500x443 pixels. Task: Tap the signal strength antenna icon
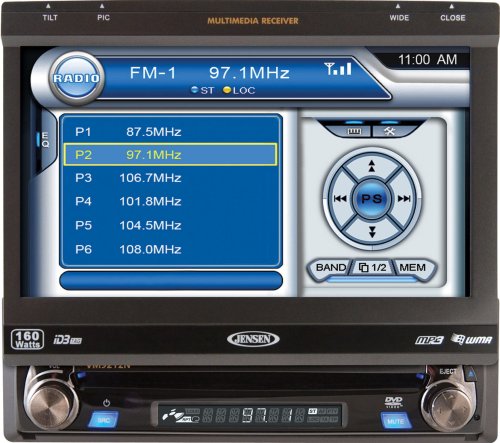coord(338,69)
